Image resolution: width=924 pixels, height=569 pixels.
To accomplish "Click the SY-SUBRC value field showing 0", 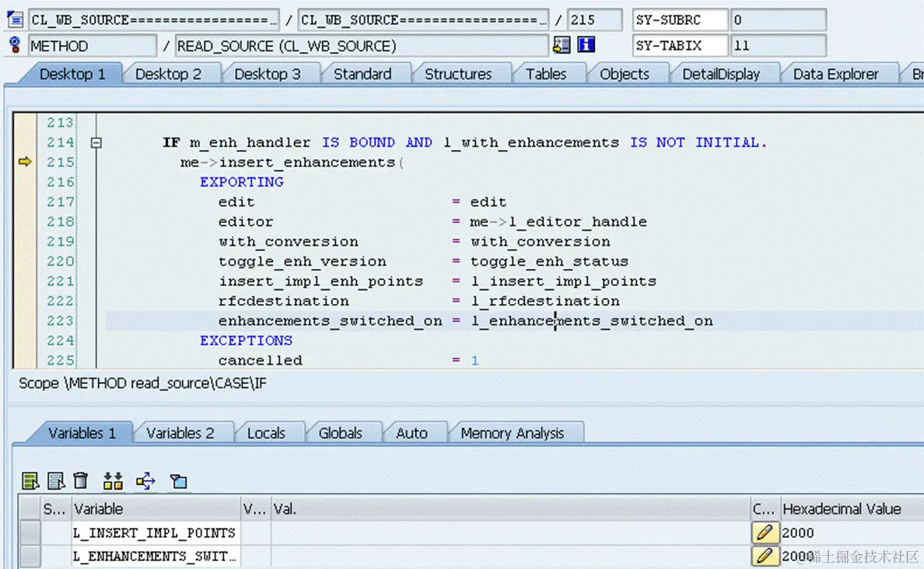I will [778, 20].
